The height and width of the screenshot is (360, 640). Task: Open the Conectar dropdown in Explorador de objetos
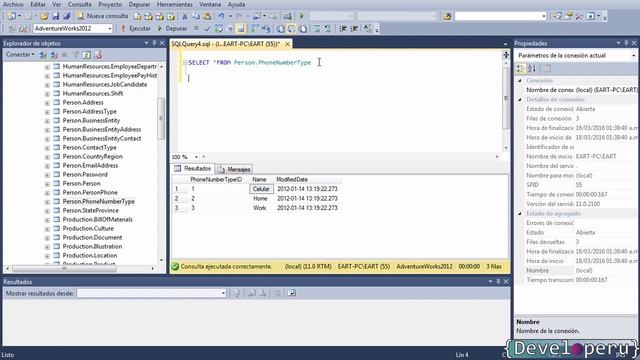(x=20, y=55)
